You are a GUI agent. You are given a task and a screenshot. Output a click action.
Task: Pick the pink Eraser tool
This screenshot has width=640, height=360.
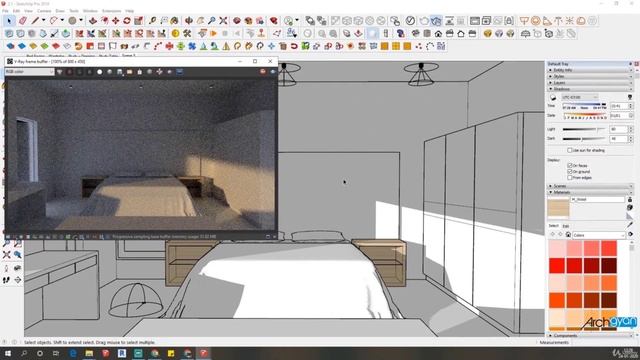(23, 20)
